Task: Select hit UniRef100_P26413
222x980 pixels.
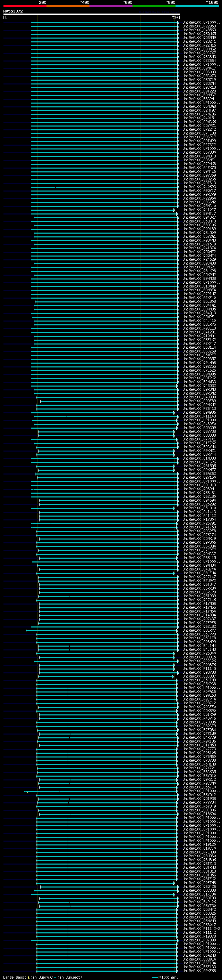Action: click(x=199, y=408)
